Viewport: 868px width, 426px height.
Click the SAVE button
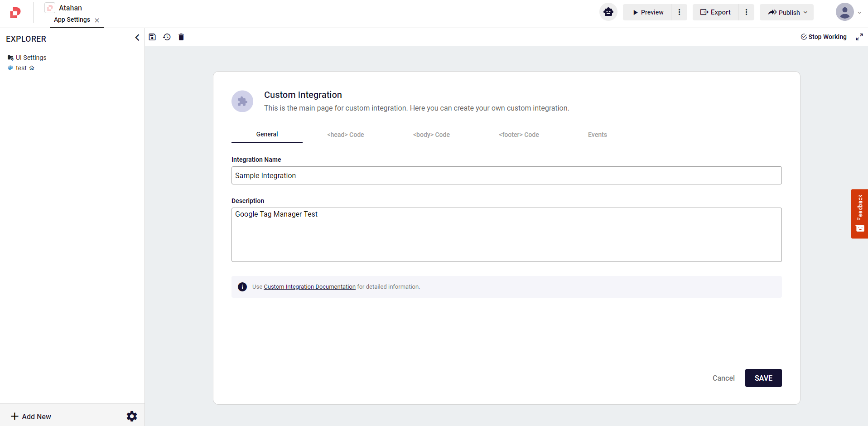[x=763, y=378]
